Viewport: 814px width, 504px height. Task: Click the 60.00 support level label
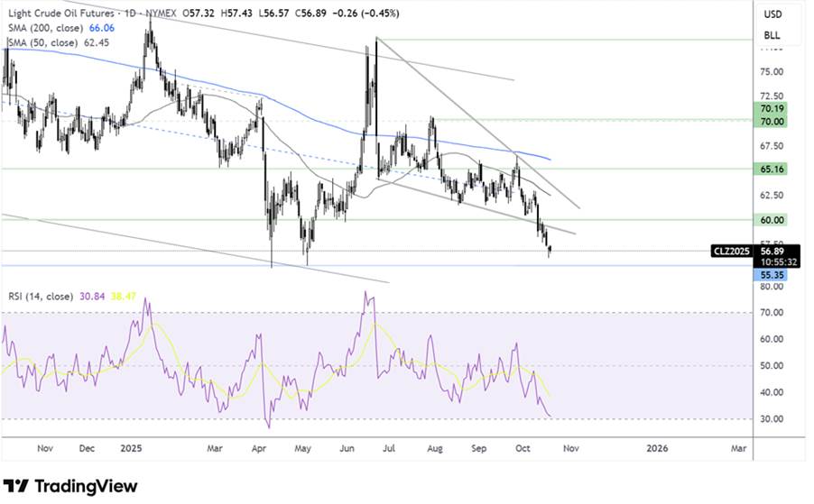coord(772,220)
